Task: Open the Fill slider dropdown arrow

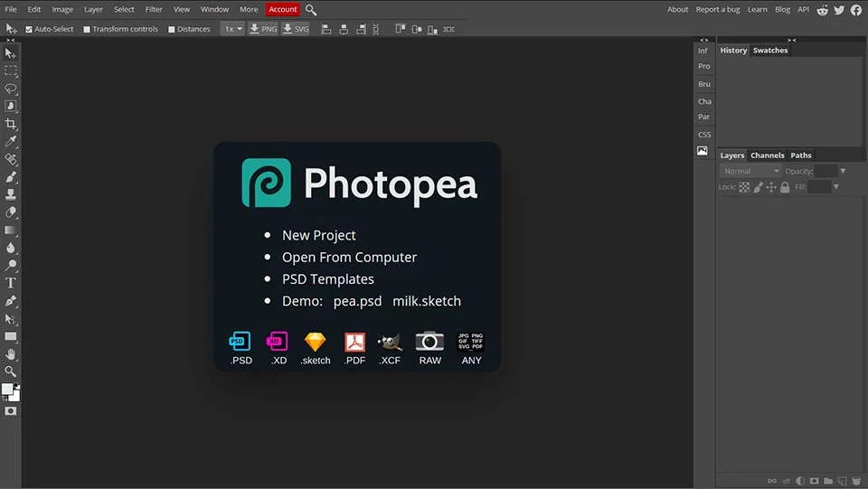Action: [835, 187]
